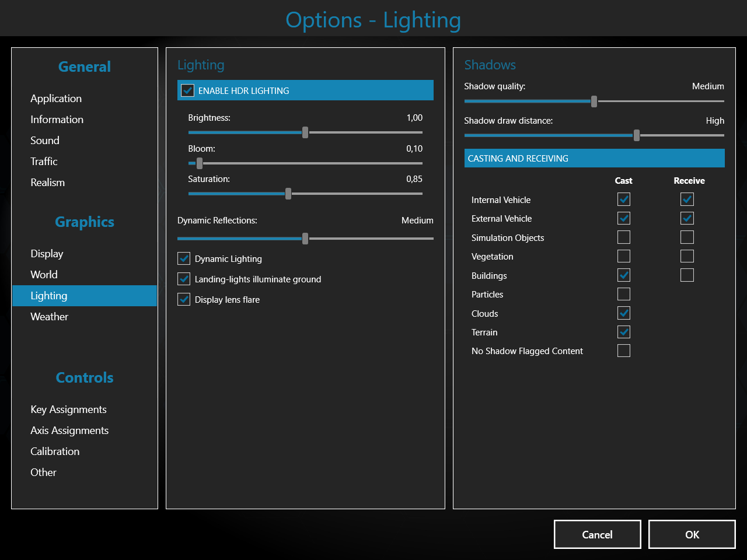747x560 pixels.
Task: Enable Vegetation Receive shadow checkbox
Action: (x=687, y=256)
